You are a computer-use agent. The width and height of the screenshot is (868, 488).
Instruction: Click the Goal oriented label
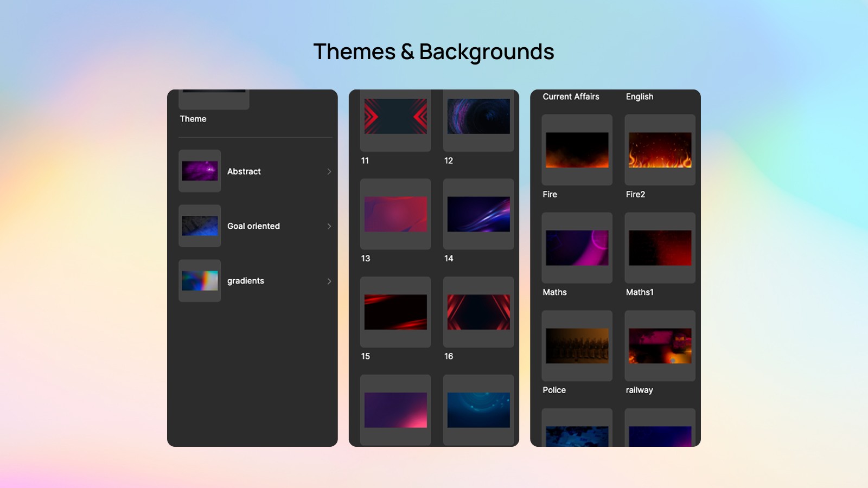(x=253, y=226)
